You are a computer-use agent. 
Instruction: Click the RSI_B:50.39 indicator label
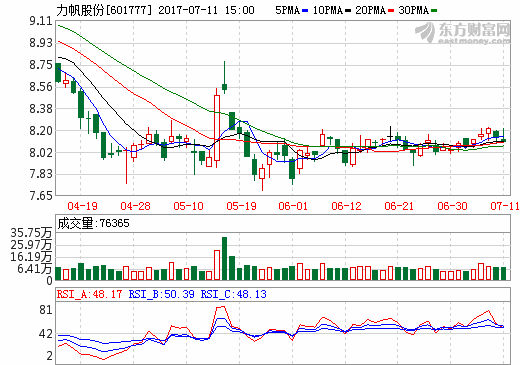point(161,294)
